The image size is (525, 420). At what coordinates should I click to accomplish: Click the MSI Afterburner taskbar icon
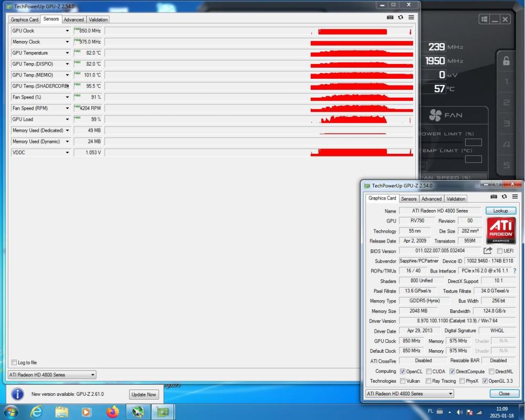coord(138,412)
